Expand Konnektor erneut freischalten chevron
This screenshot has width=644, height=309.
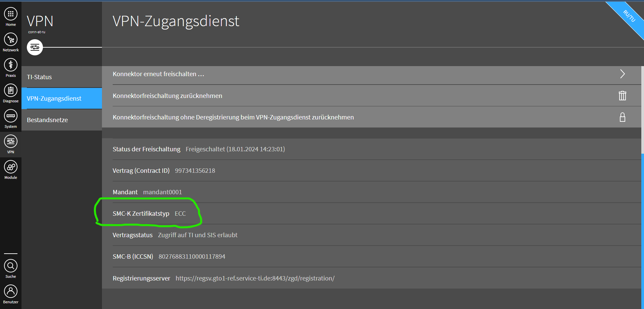(x=622, y=74)
